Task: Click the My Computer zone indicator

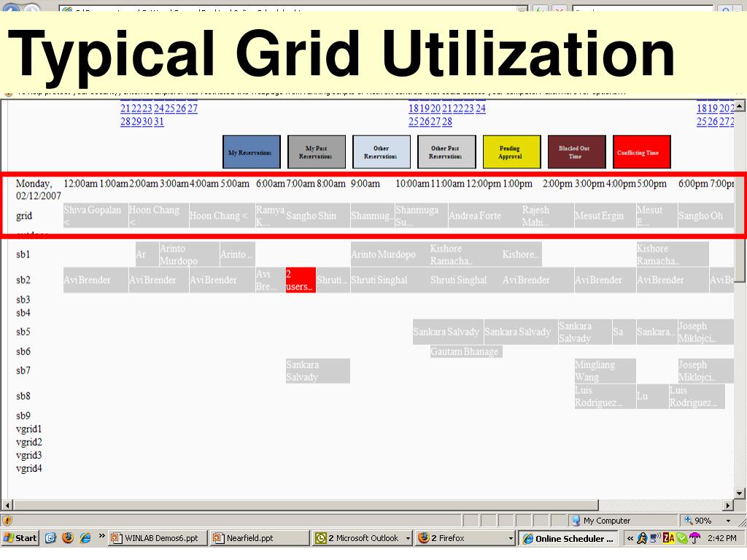Action: point(601,521)
